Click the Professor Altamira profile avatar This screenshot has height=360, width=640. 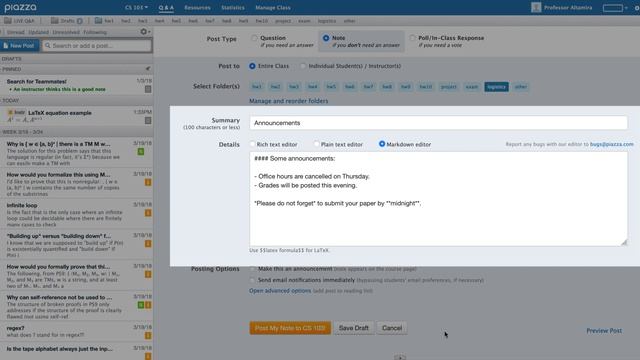tap(536, 7)
